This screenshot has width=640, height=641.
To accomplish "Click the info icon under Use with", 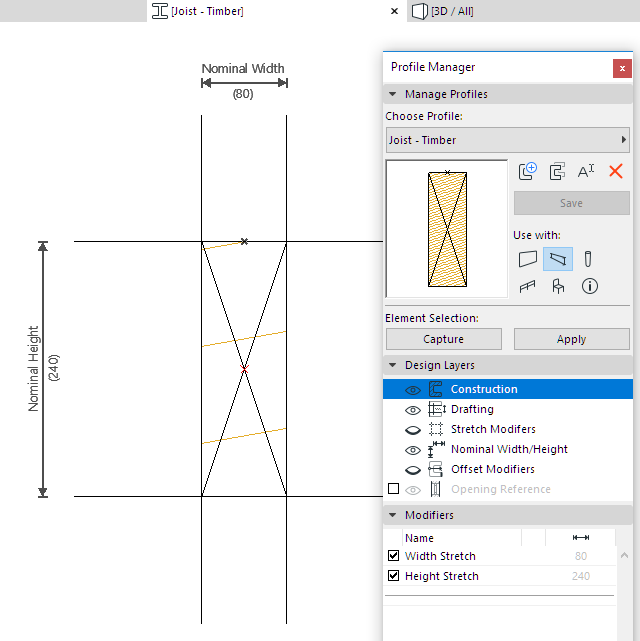I will click(x=589, y=286).
